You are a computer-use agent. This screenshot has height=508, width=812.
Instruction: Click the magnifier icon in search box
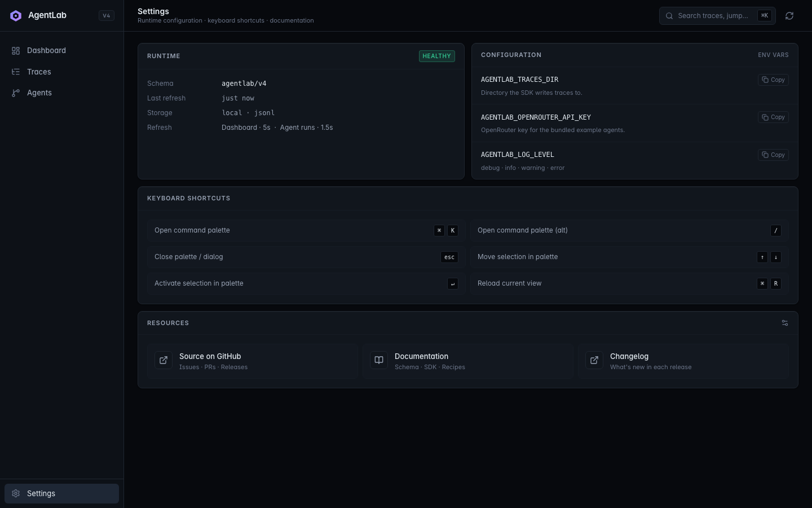click(x=669, y=16)
